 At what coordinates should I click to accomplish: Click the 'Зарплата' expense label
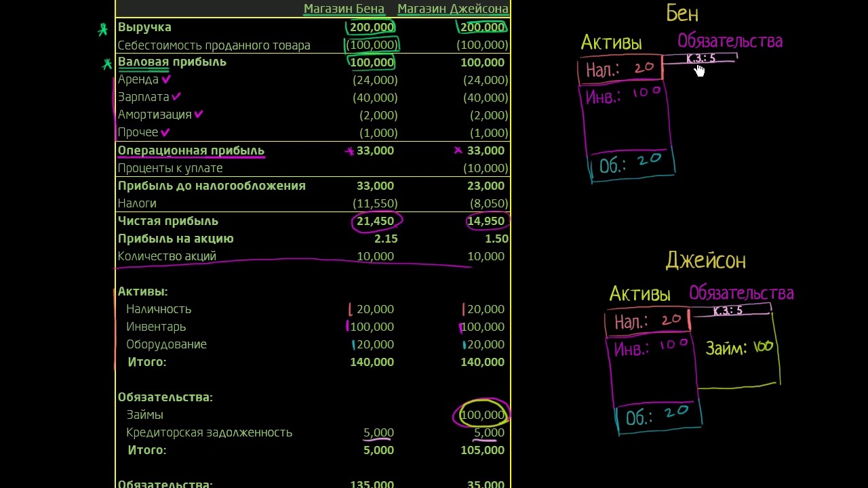tap(143, 98)
